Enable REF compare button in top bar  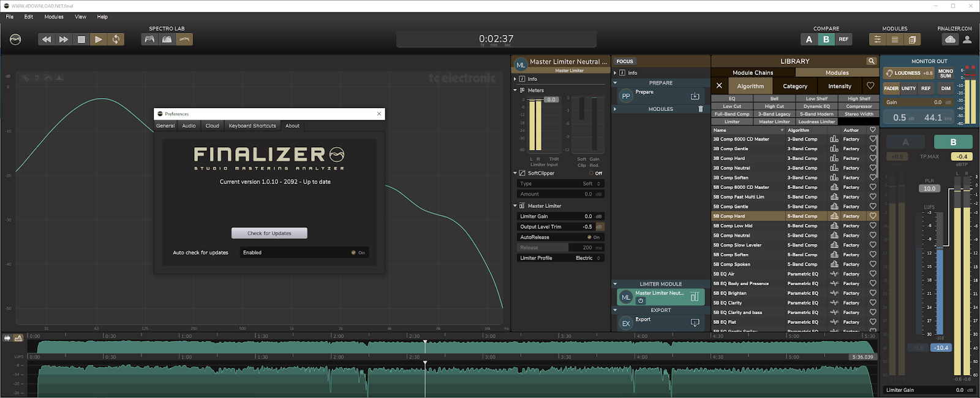(843, 39)
